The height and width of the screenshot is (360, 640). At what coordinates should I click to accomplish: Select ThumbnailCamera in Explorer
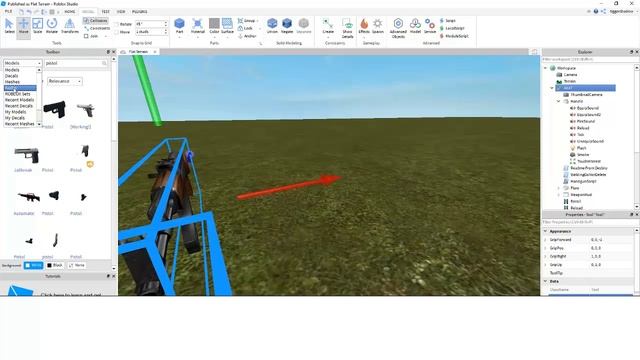click(x=586, y=95)
